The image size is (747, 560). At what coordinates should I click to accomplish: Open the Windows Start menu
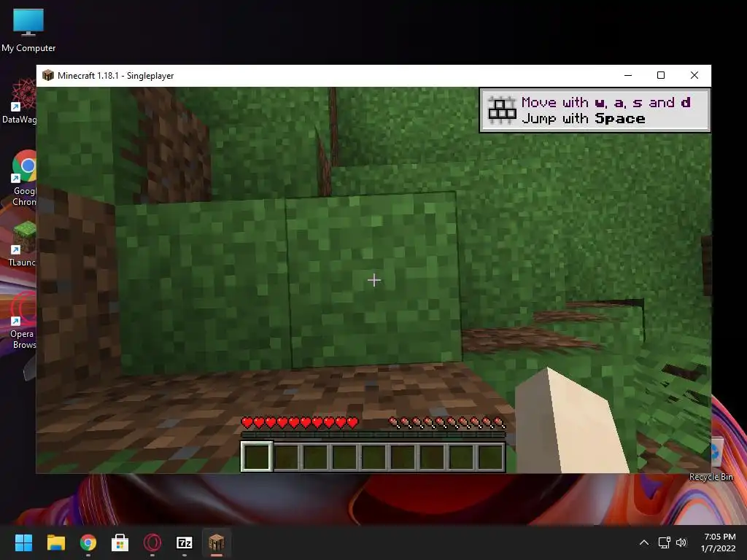click(x=23, y=542)
